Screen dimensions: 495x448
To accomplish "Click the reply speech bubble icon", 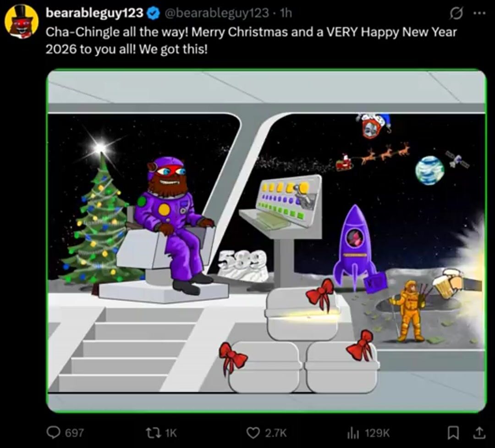I will [54, 432].
